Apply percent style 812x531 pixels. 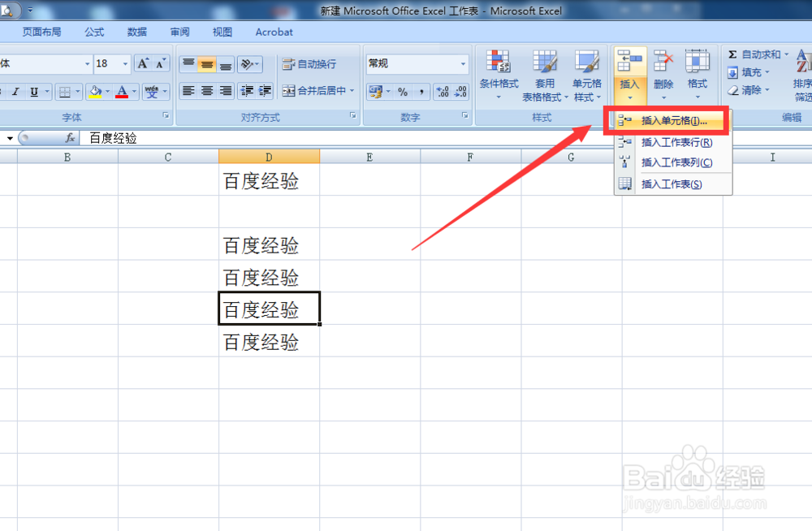tap(403, 92)
